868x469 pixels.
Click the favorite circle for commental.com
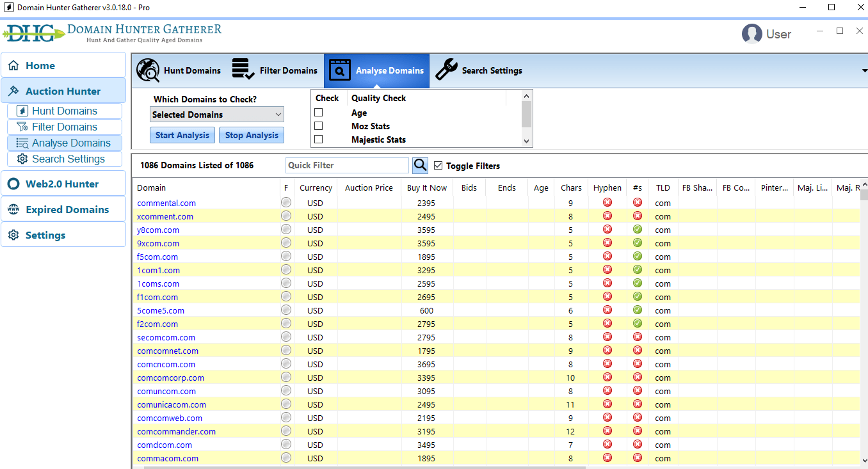286,203
